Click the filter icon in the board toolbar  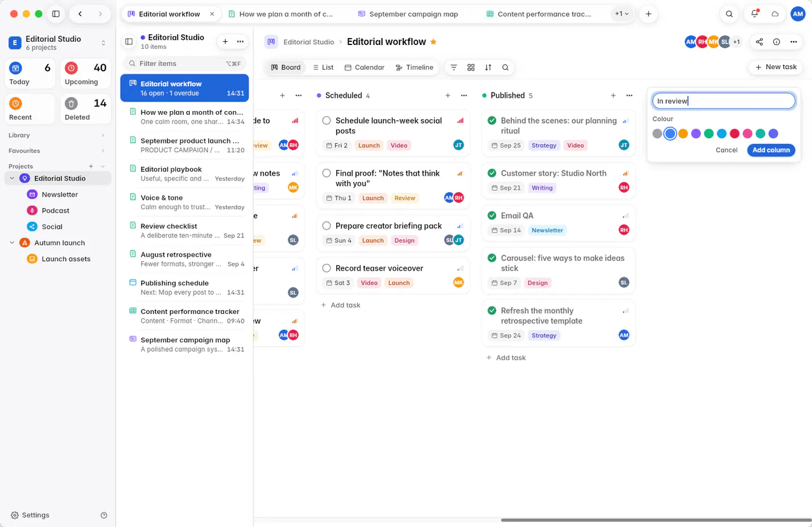point(454,67)
